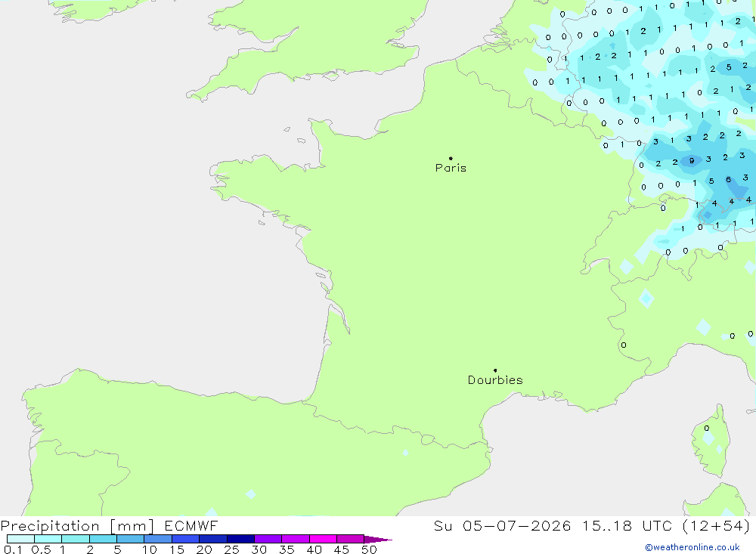Select the lightest cyan swatch above 0.1

(x=20, y=539)
